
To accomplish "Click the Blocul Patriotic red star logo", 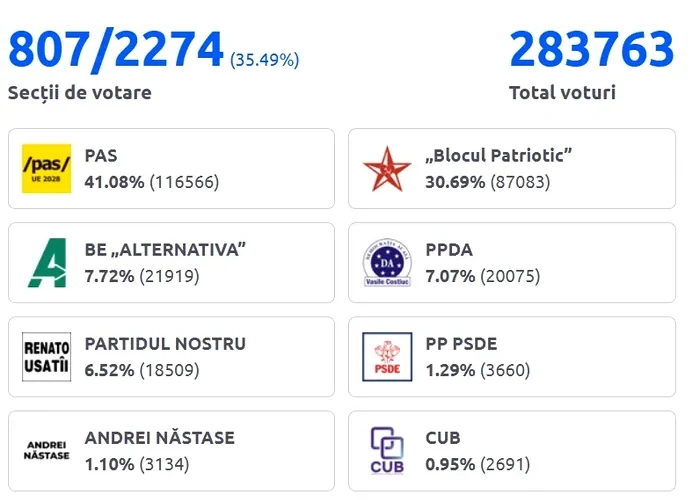I will (386, 168).
